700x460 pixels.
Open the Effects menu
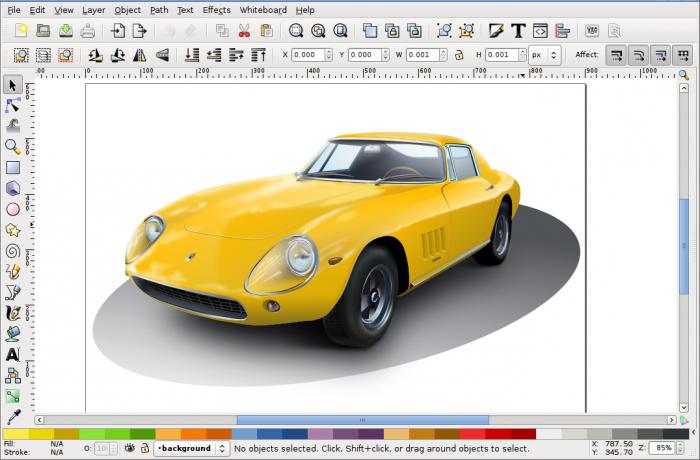coord(217,10)
